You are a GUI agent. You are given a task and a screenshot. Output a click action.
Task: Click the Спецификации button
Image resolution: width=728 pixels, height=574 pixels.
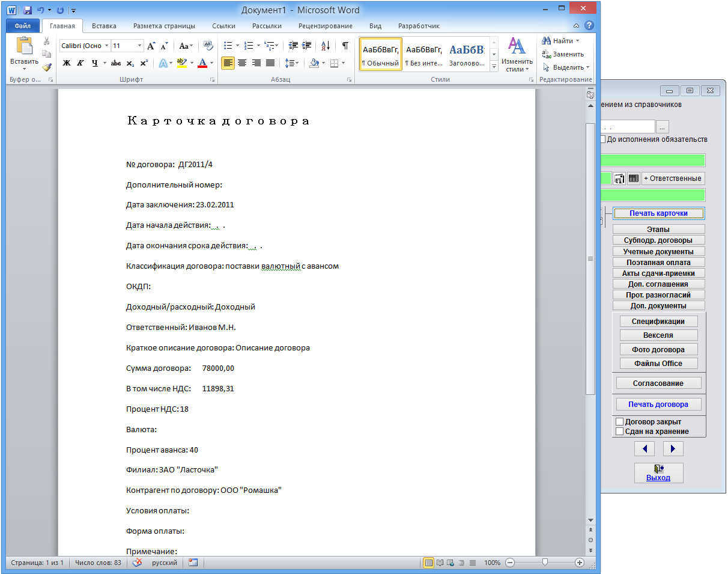pyautogui.click(x=658, y=322)
